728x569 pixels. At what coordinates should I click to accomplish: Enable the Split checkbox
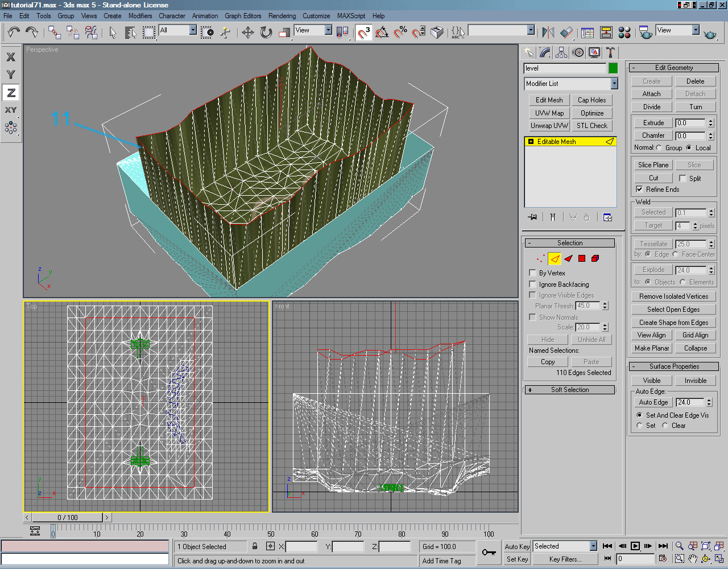pos(682,178)
